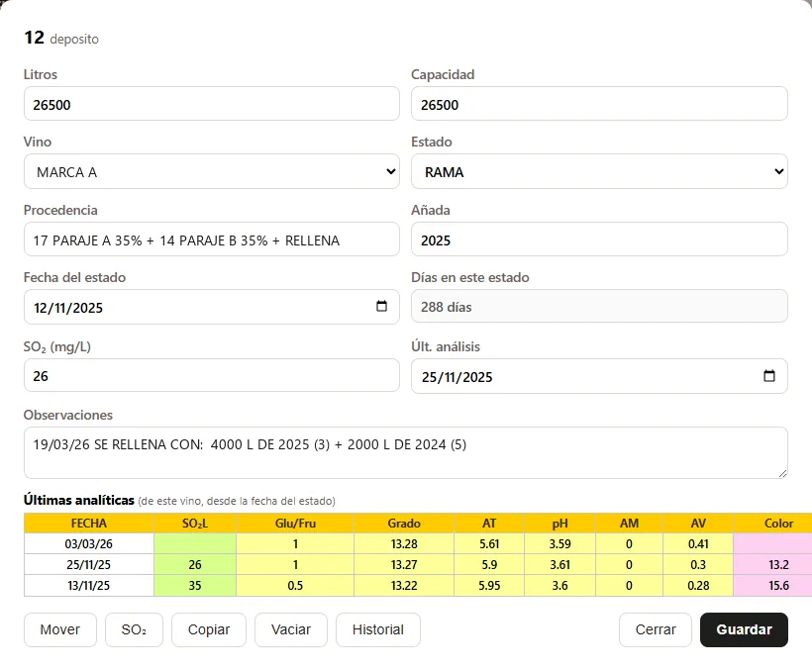Viewport: 812px width, 671px height.
Task: Focus the Litros input field
Action: click(211, 104)
